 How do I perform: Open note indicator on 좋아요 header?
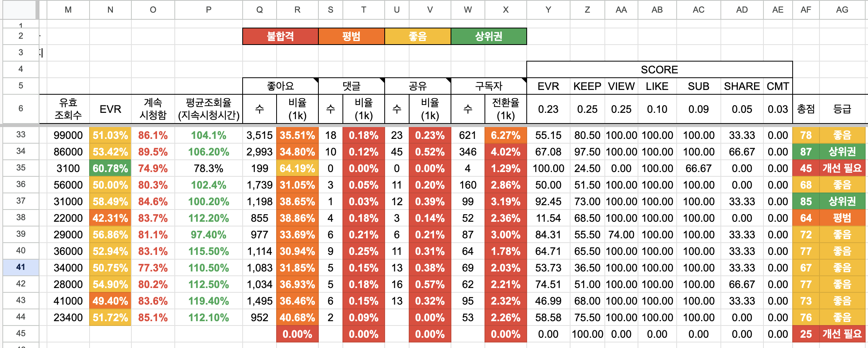coord(316,80)
